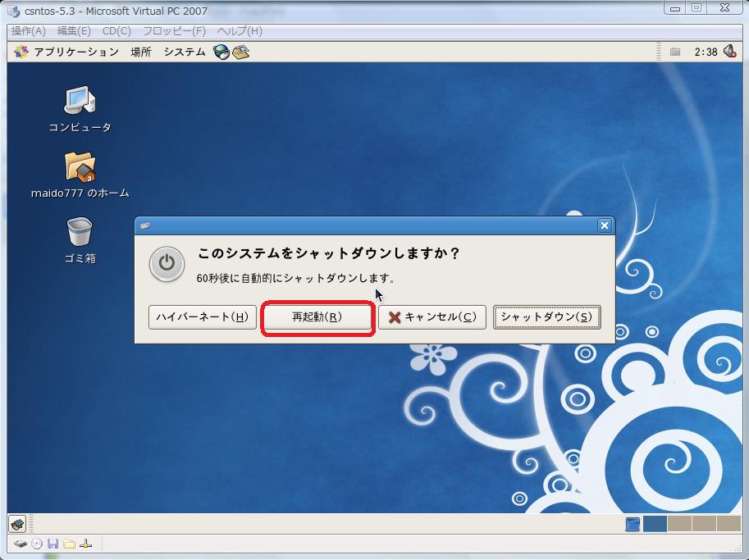The height and width of the screenshot is (560, 749).
Task: Click the CD drive status icon in Virtual PC
Action: click(x=36, y=544)
